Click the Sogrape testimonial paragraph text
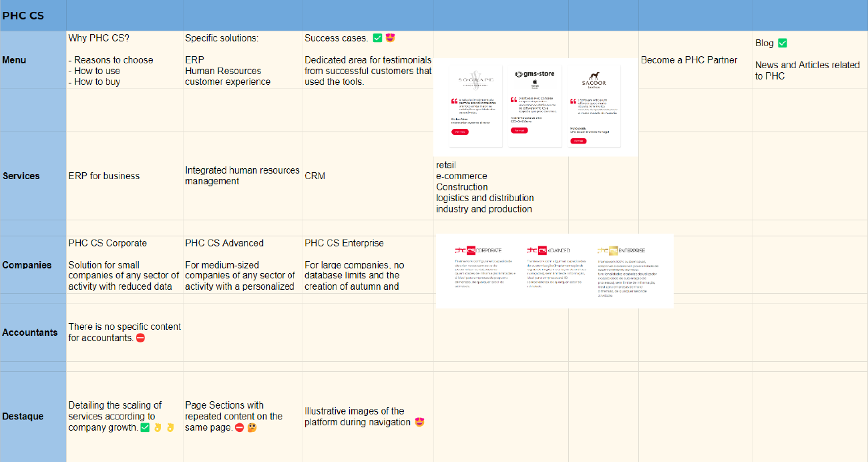Screen dimensions: 868x462 (477, 105)
